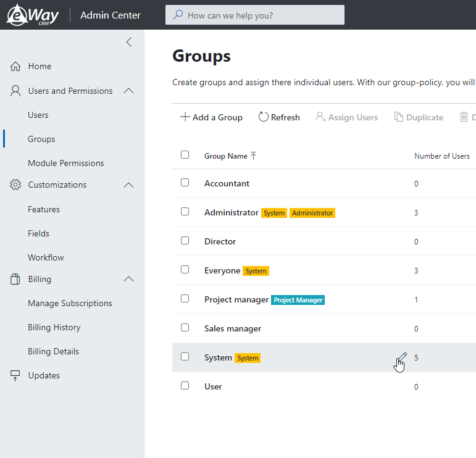Open Billing History
476x458 pixels.
54,327
